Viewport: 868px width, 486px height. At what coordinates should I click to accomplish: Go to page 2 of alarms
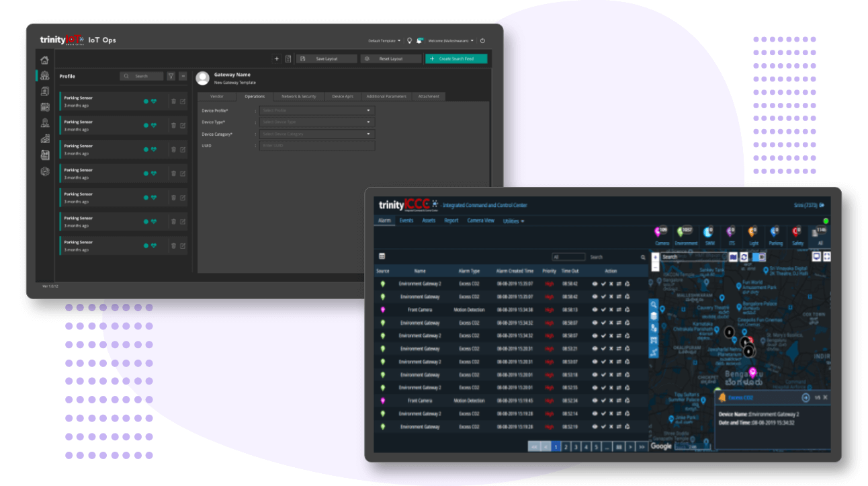pos(566,446)
